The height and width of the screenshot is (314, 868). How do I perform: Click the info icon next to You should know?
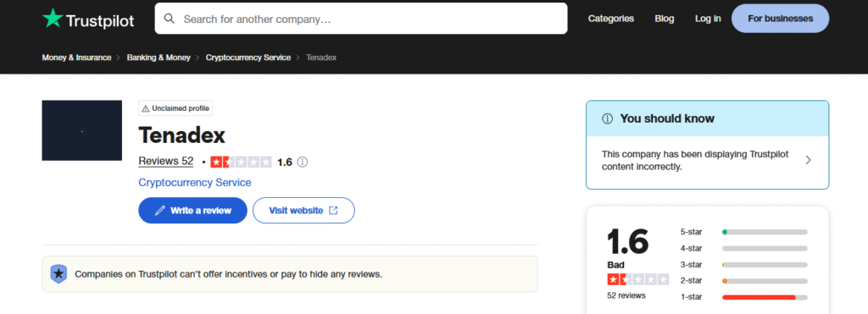[x=607, y=118]
